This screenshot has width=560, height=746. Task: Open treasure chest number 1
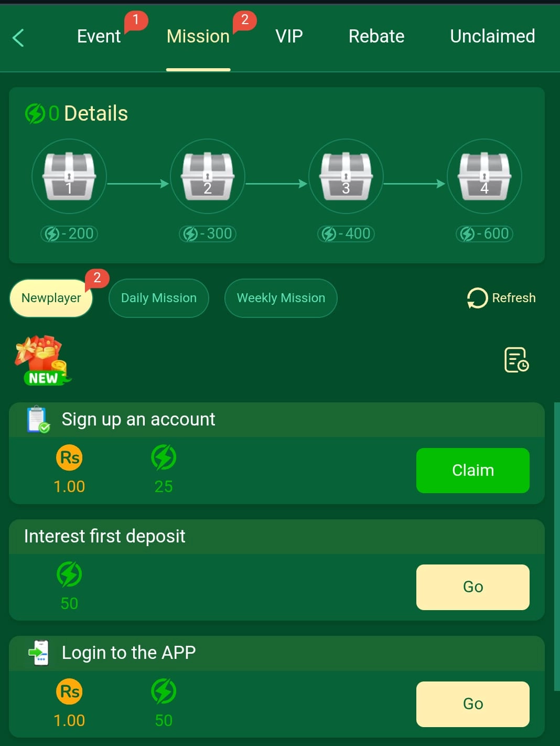pyautogui.click(x=69, y=176)
